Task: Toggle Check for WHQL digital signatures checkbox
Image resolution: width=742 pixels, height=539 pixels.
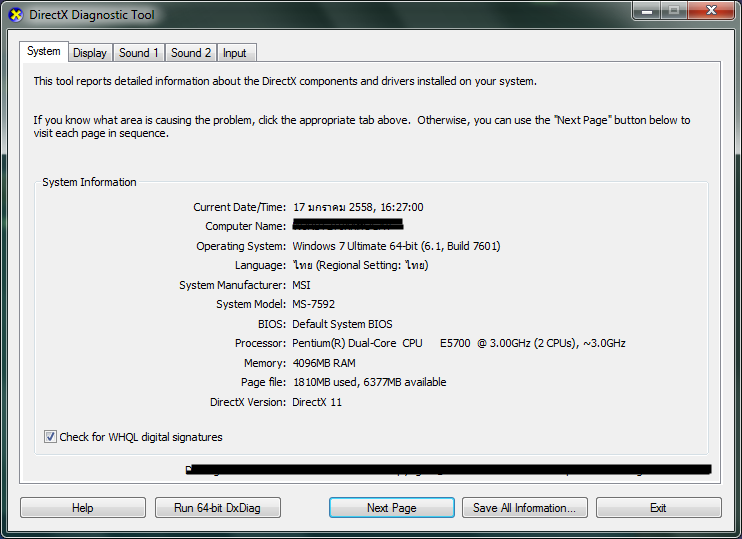Action: (x=50, y=436)
